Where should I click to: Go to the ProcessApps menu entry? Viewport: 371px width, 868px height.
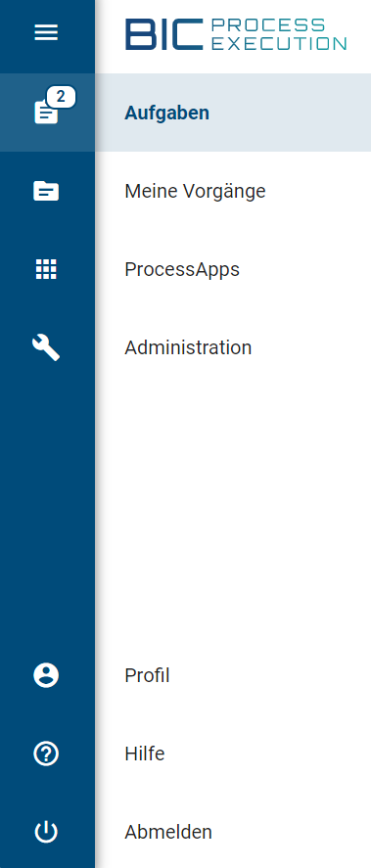tap(182, 269)
